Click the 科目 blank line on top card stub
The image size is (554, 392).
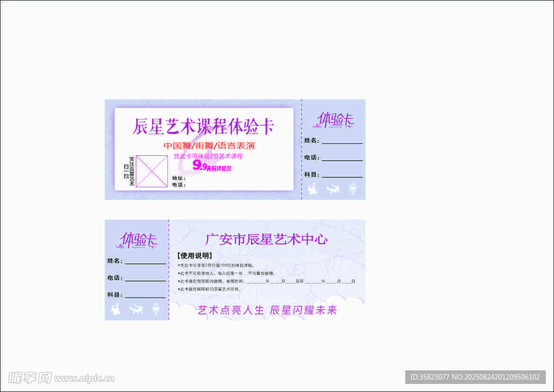[x=341, y=177]
